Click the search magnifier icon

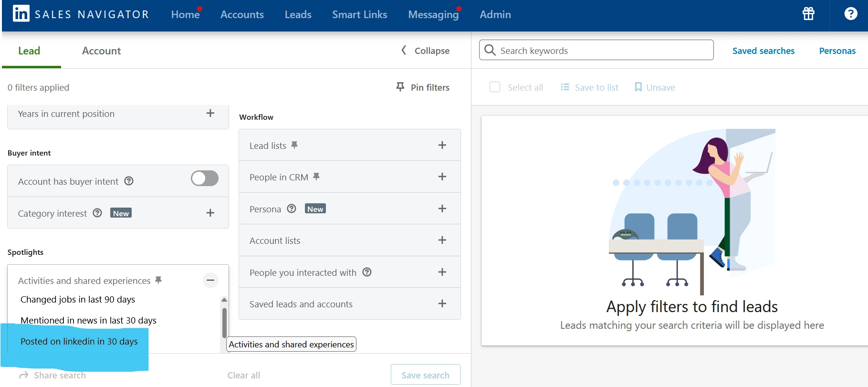point(490,50)
